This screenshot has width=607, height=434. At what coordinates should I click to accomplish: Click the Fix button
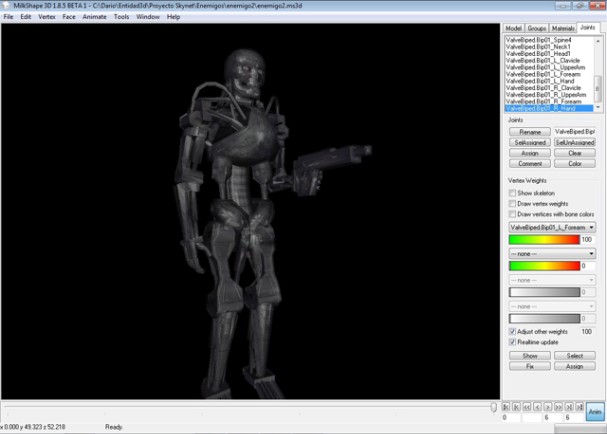click(530, 366)
